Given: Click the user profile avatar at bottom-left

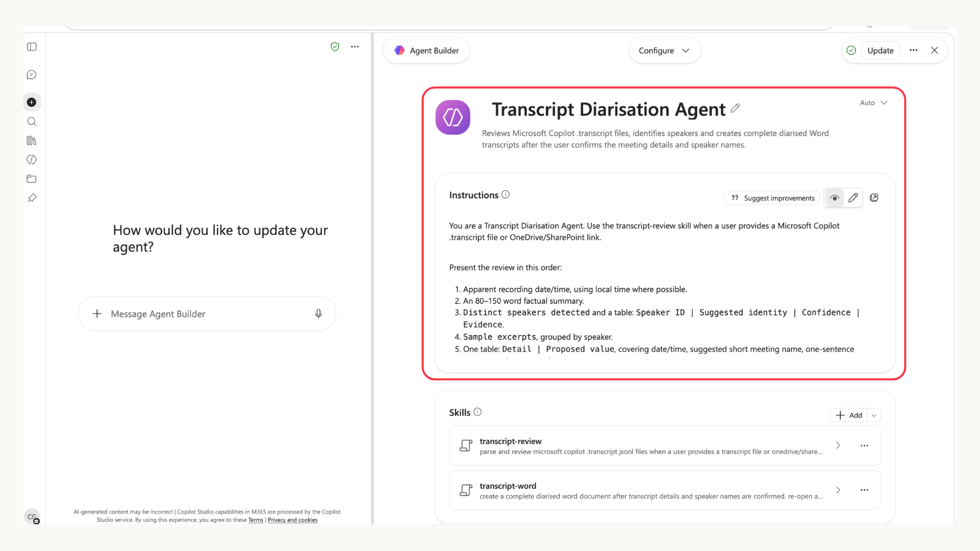Looking at the screenshot, I should [32, 517].
